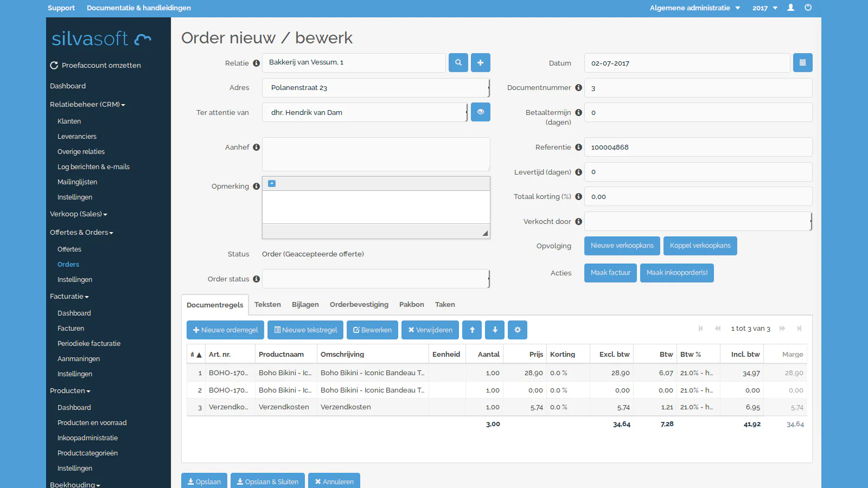
Task: Go to first page of order lines
Action: (x=701, y=329)
